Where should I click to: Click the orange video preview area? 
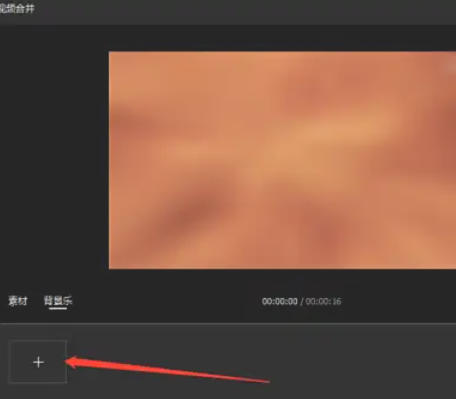(x=282, y=160)
